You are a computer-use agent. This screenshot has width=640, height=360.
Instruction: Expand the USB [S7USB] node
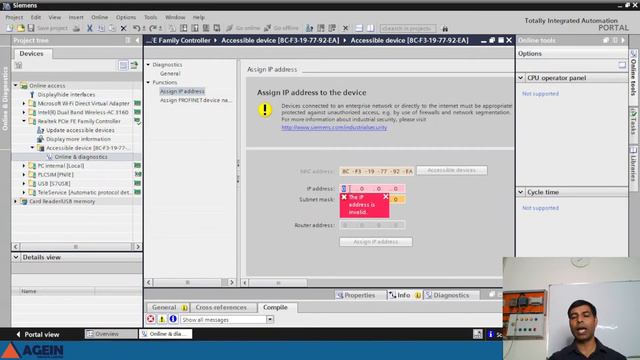(x=24, y=184)
